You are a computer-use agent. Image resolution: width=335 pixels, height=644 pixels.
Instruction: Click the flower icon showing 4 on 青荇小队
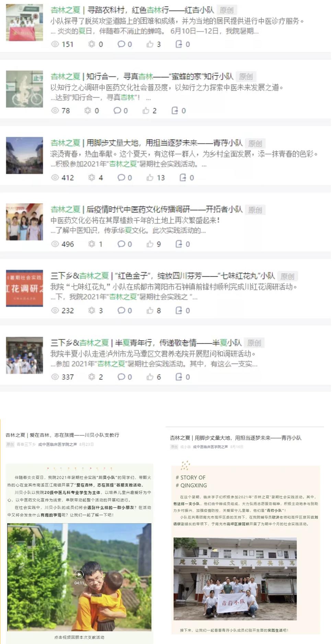92,177
